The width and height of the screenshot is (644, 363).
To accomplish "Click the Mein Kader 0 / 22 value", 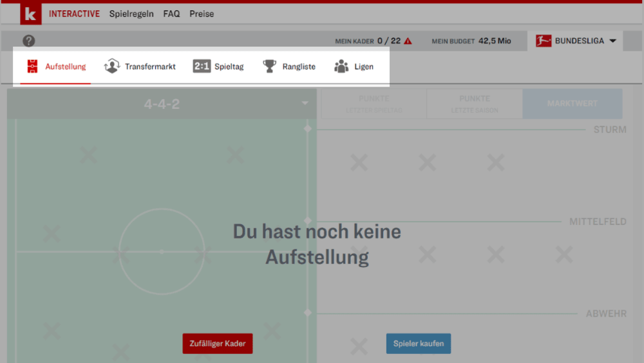I will click(389, 41).
